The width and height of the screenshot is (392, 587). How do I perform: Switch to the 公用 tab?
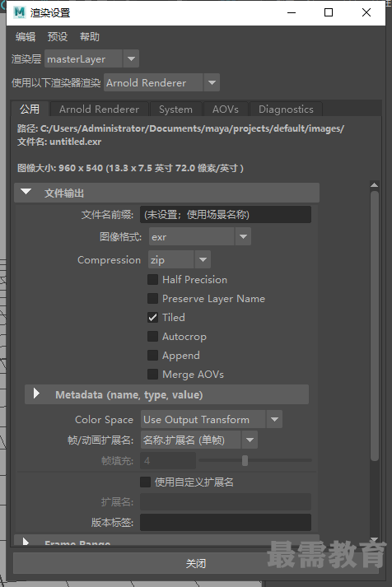(30, 109)
